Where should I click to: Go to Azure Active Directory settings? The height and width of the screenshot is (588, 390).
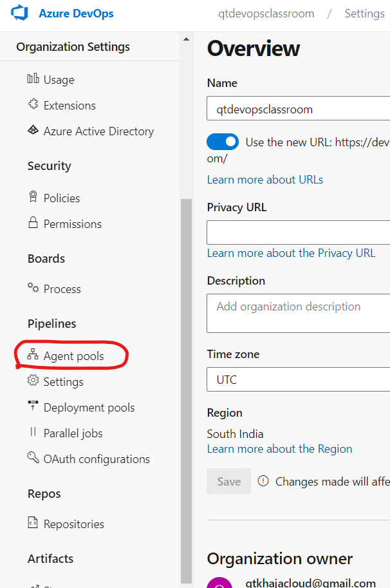coord(99,131)
